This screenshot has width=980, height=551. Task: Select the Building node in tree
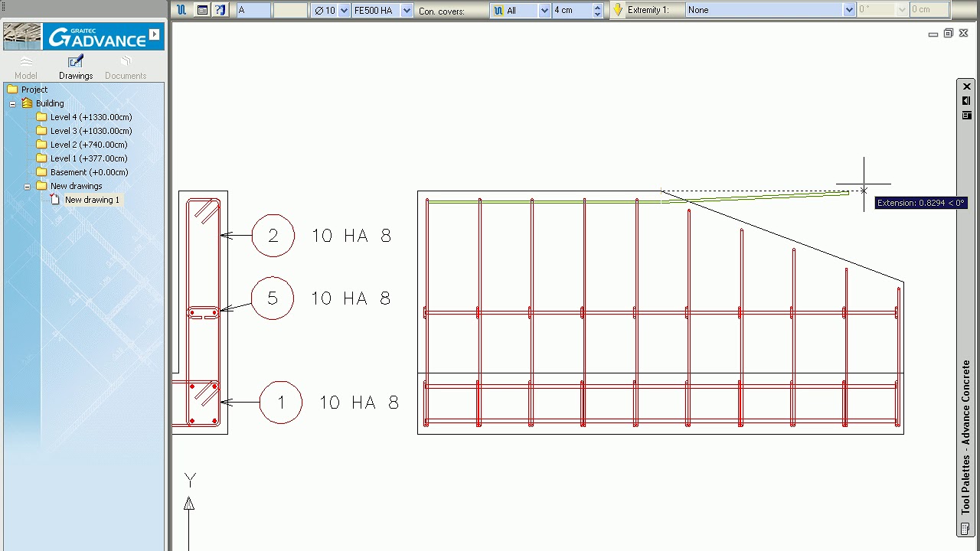point(50,103)
